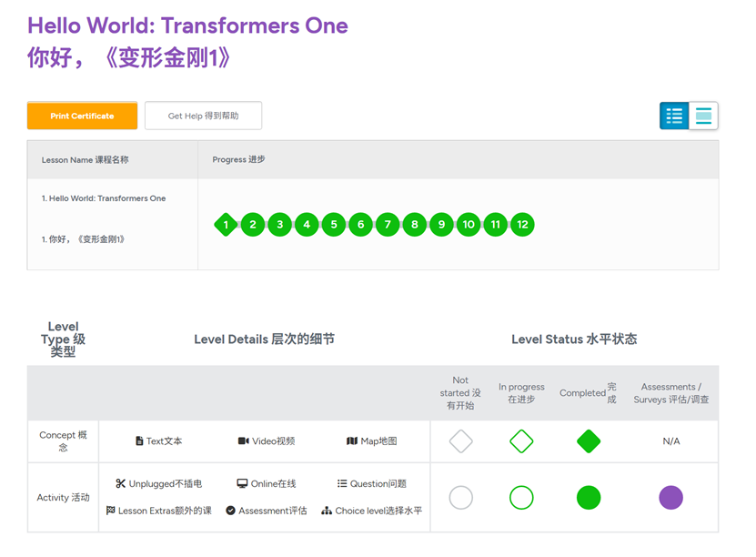
Task: Click the Question问题 list icon
Action: 342,483
